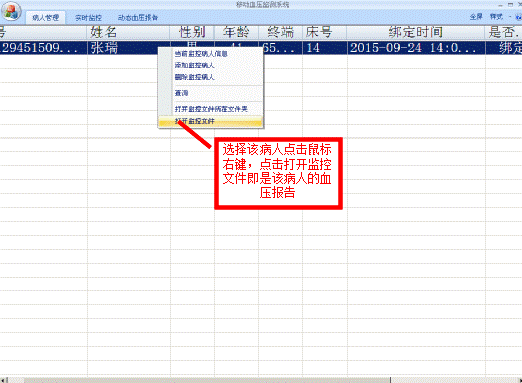The image size is (522, 383).
Task: Select the highlighted 打开监控文件 menu item
Action: (x=211, y=121)
